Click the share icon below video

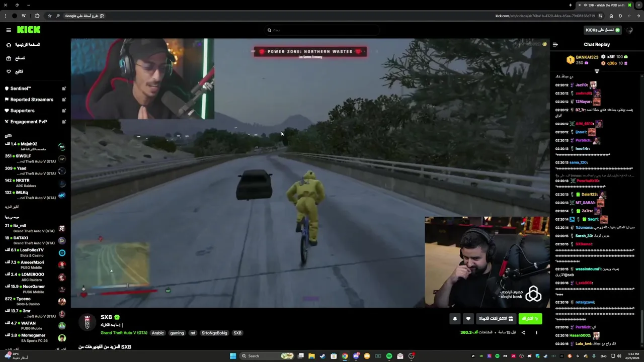523,332
